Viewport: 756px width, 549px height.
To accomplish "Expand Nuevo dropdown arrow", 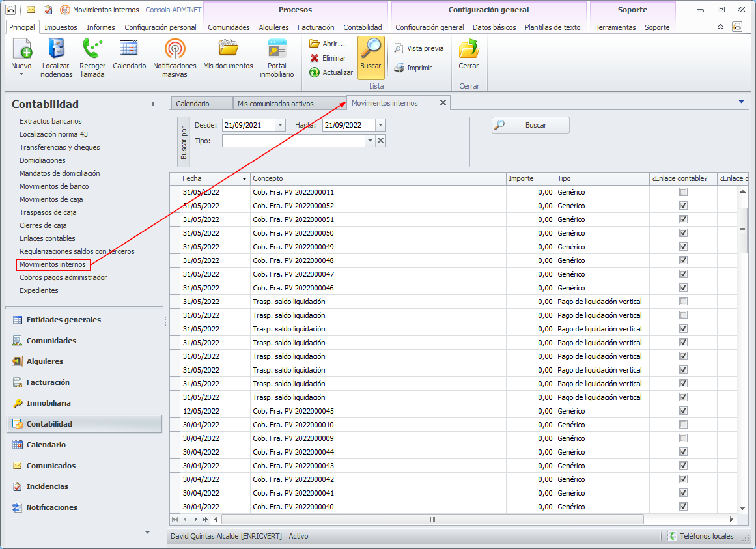I will pyautogui.click(x=21, y=75).
